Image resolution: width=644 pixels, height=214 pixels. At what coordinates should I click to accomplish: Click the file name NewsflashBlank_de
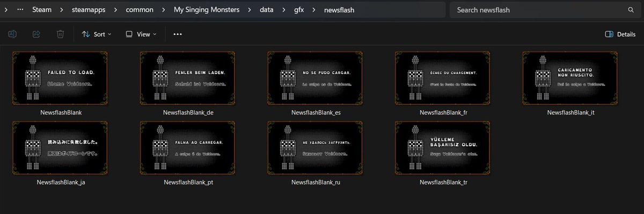(x=188, y=113)
